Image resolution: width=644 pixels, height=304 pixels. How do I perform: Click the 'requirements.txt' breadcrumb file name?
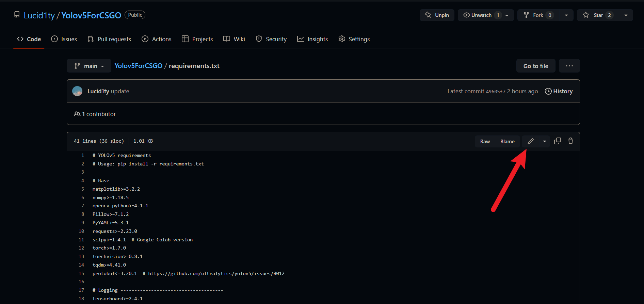194,66
